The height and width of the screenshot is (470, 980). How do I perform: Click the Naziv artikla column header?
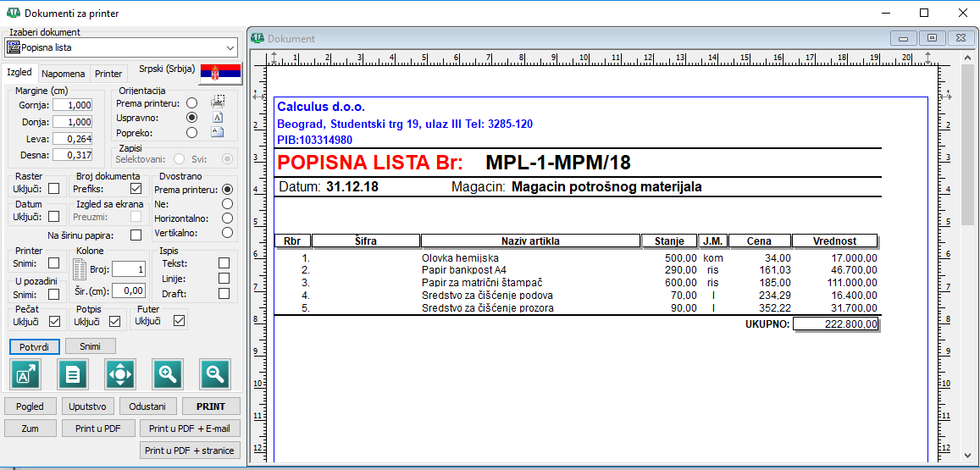[x=530, y=241]
